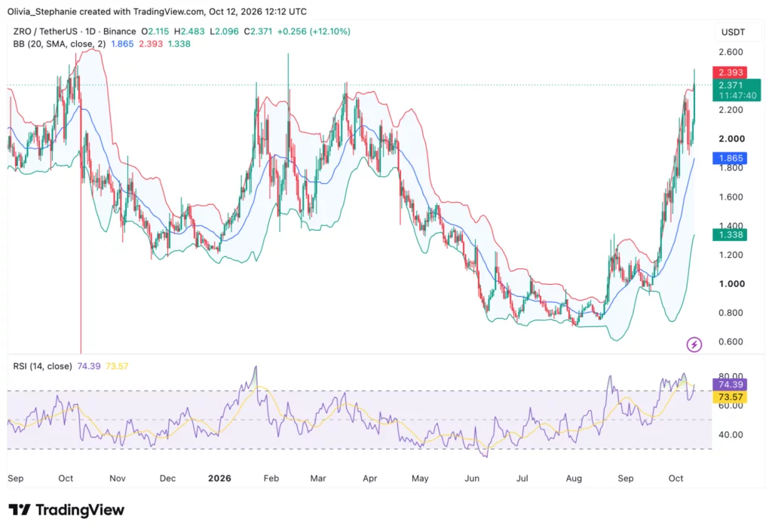772x532 pixels.
Task: Click the 1.000 price axis label
Action: pos(731,284)
